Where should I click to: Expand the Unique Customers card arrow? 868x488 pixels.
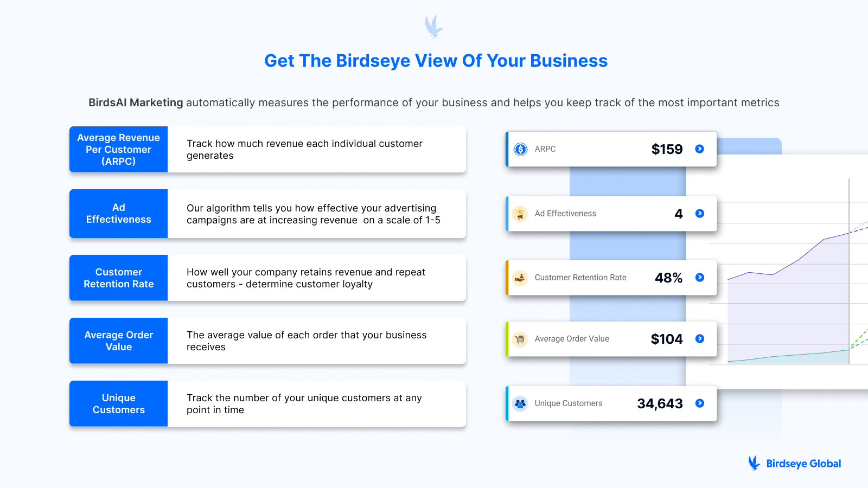point(700,403)
